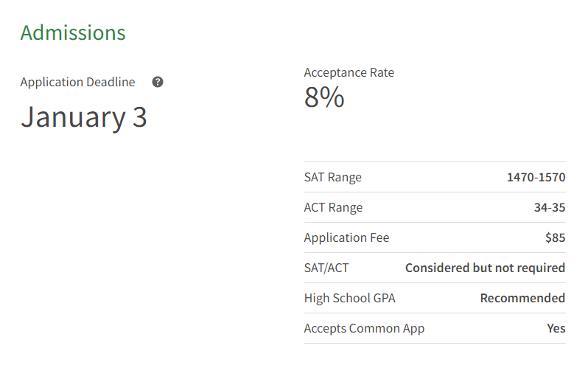Click the divider line above SAT Range
Viewport: 588px width, 365px height.
tap(435, 162)
